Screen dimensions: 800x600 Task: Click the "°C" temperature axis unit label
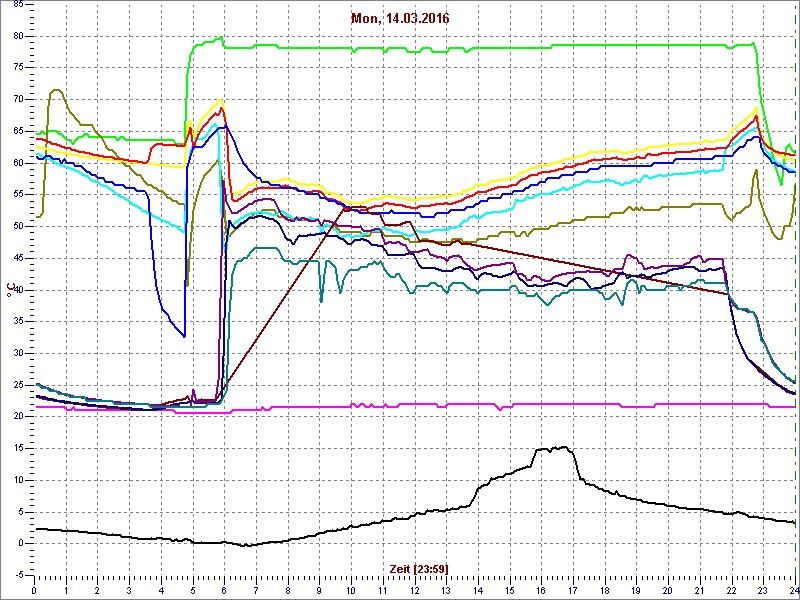tap(10, 290)
